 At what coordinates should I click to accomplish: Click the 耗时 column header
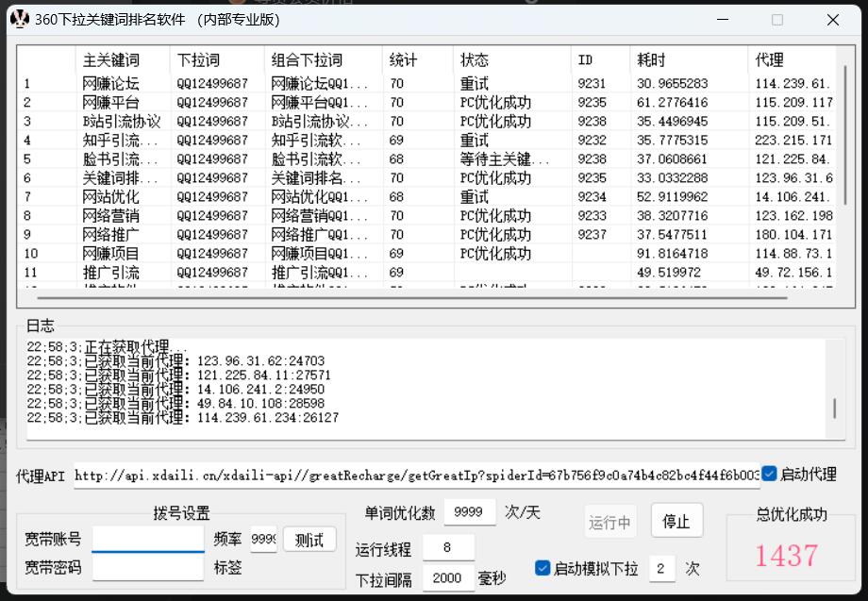[x=654, y=58]
